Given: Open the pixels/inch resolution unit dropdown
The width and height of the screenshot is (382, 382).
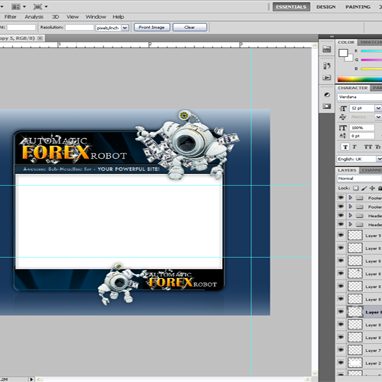Looking at the screenshot, I should (x=125, y=28).
